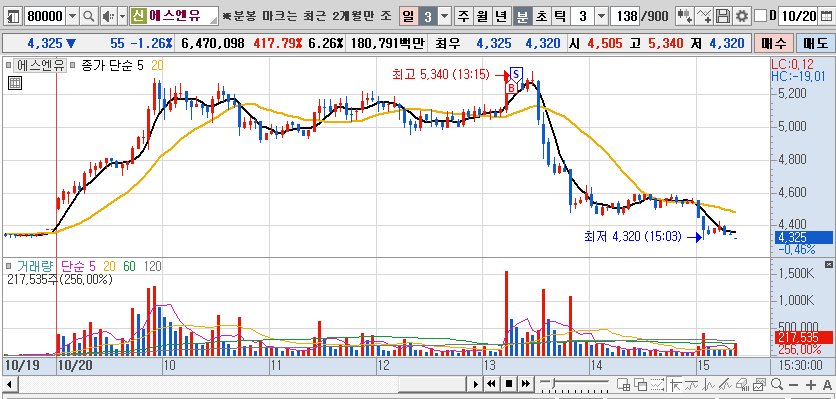Screen dimensions: 836x399
Task: Click the 최저 4,320 (15:03) low label
Action: point(633,236)
